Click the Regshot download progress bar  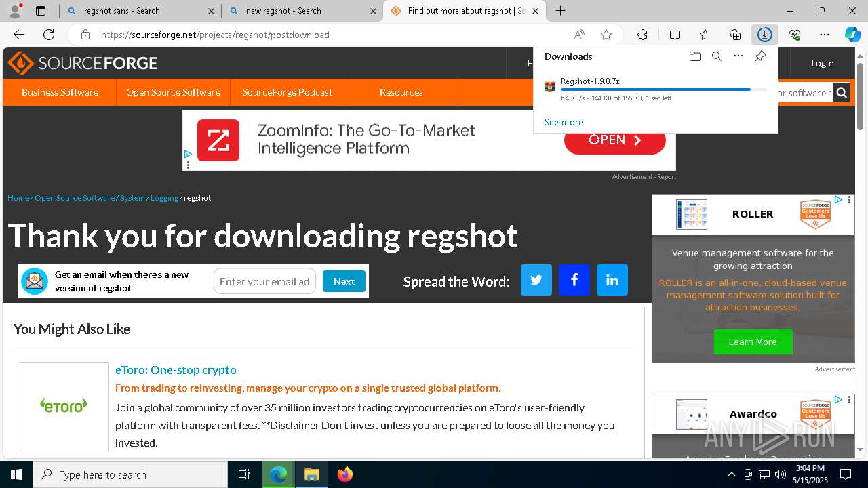664,89
